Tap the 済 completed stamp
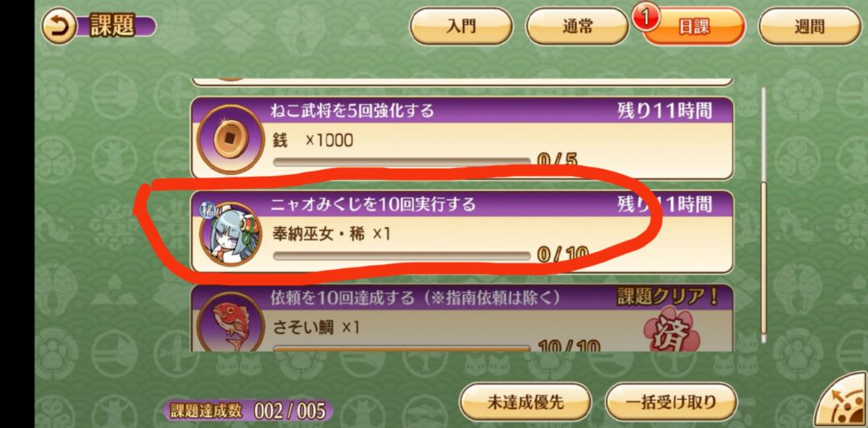Image resolution: width=868 pixels, height=428 pixels. pos(671,331)
